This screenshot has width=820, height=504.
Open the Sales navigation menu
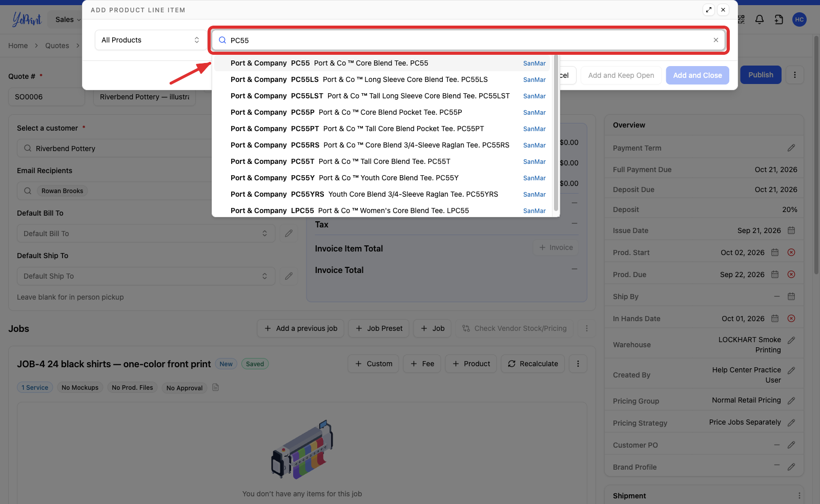tap(68, 19)
